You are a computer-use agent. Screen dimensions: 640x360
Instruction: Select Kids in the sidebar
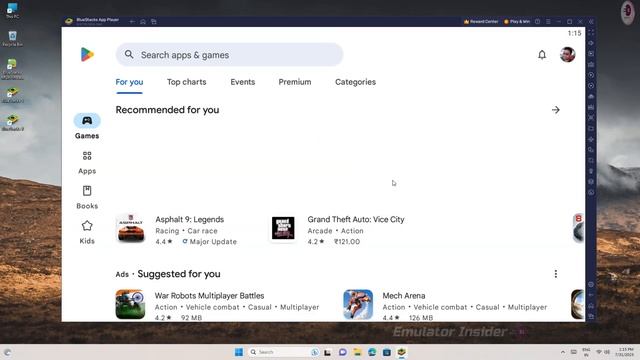[x=87, y=233]
